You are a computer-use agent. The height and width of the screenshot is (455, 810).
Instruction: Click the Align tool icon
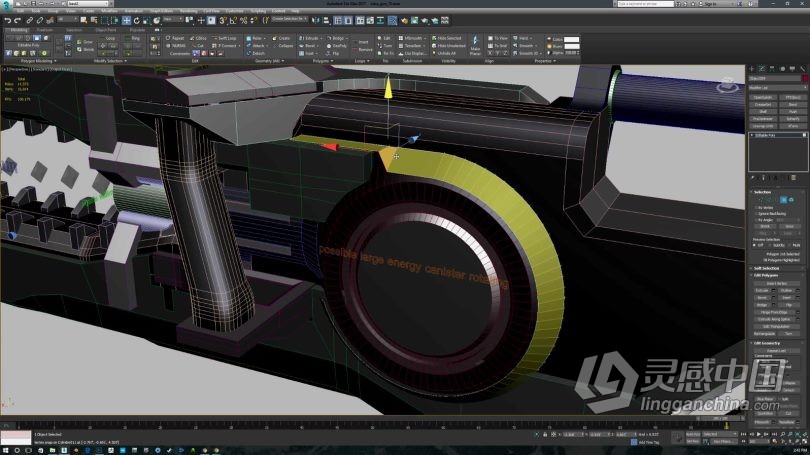click(326, 20)
